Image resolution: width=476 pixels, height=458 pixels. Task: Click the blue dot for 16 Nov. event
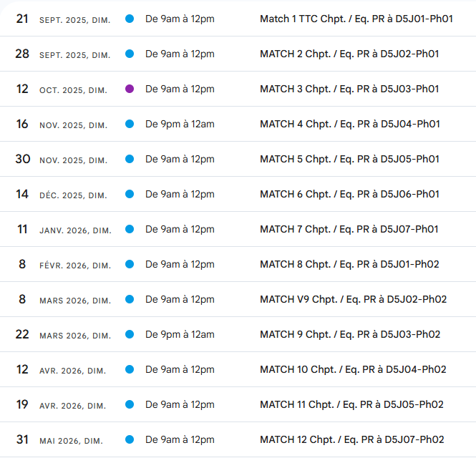coord(130,124)
